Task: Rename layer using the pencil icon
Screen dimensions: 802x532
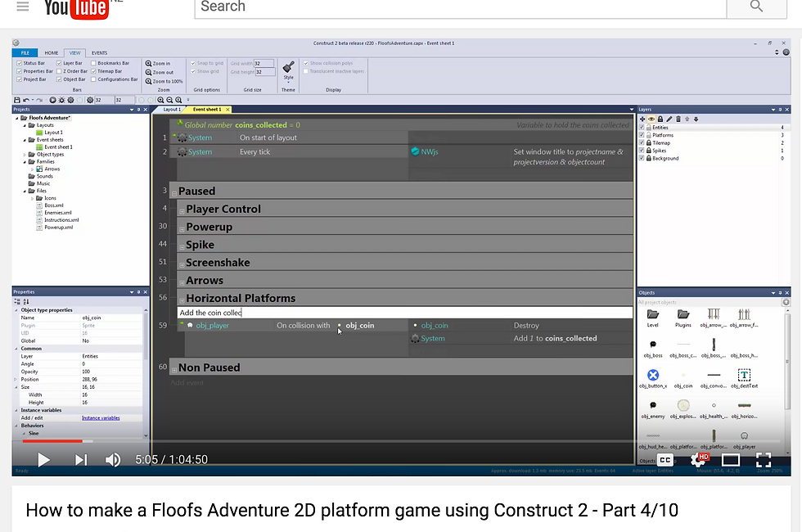Action: pyautogui.click(x=669, y=119)
